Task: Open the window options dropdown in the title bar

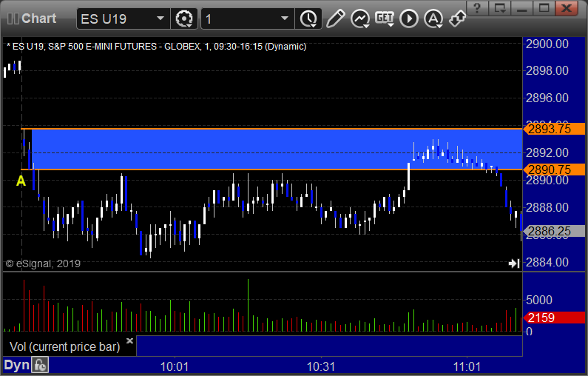Action: coord(500,7)
